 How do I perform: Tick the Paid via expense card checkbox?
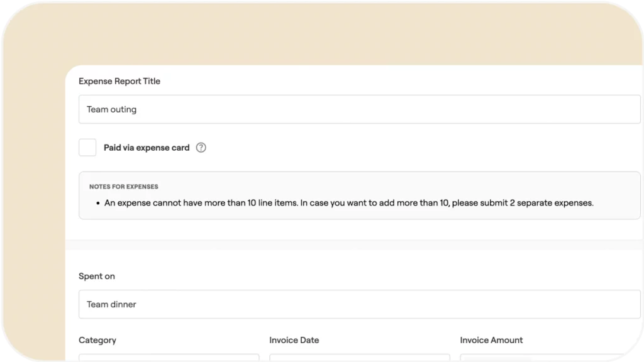(87, 147)
